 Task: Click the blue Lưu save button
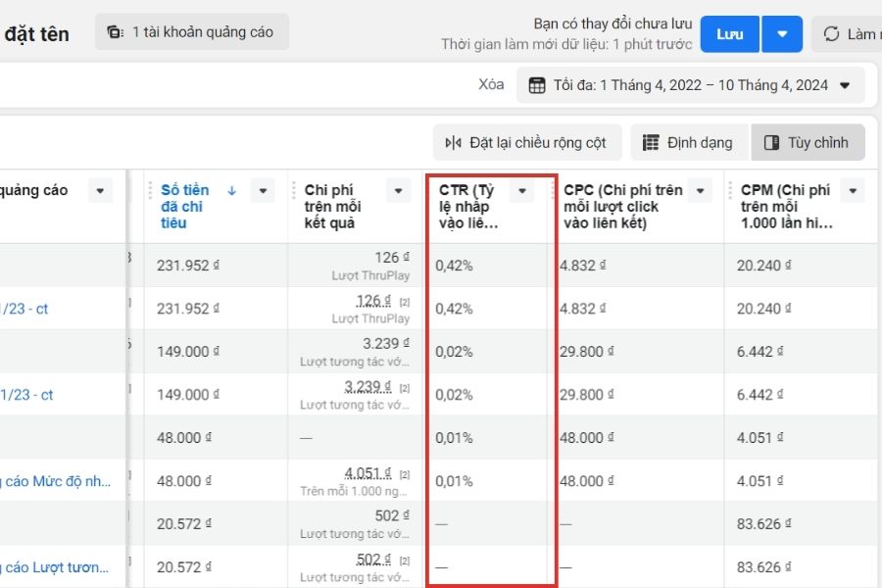tap(729, 34)
